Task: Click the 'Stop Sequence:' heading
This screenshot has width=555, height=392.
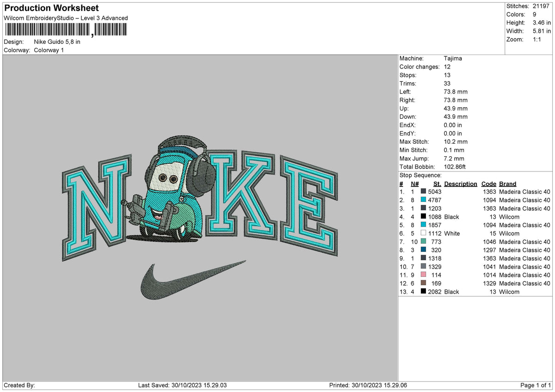Action: (420, 175)
